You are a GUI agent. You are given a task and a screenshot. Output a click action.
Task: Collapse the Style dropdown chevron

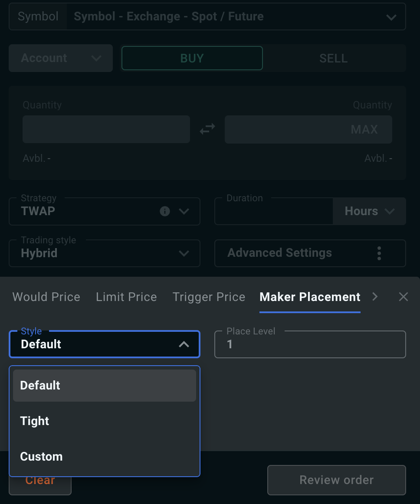click(184, 344)
